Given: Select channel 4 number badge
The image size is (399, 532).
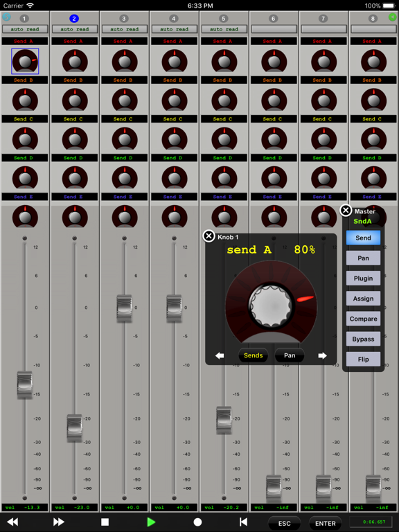Looking at the screenshot, I should (x=174, y=18).
